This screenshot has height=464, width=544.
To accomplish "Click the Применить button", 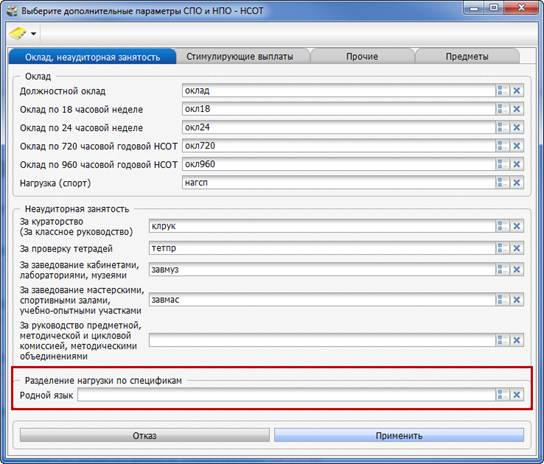I will coord(399,436).
